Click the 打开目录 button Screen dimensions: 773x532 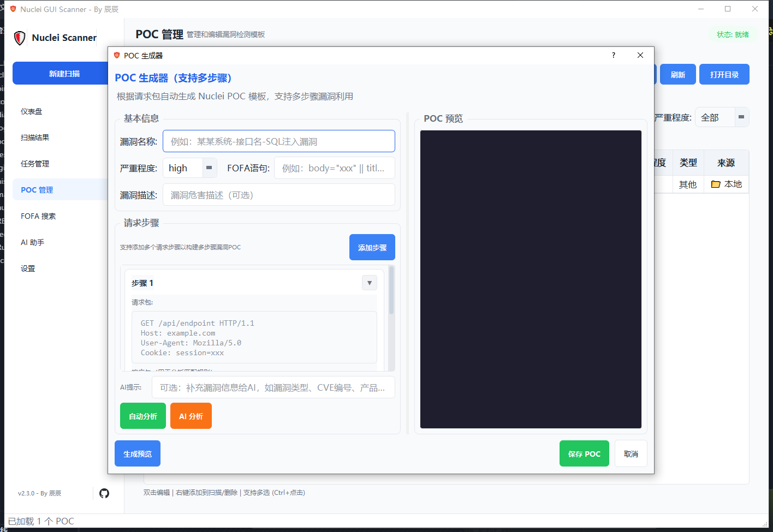[x=724, y=74]
